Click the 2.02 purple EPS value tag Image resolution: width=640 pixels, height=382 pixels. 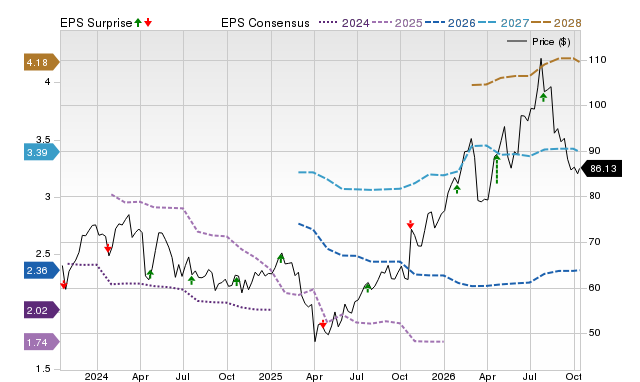pyautogui.click(x=42, y=310)
